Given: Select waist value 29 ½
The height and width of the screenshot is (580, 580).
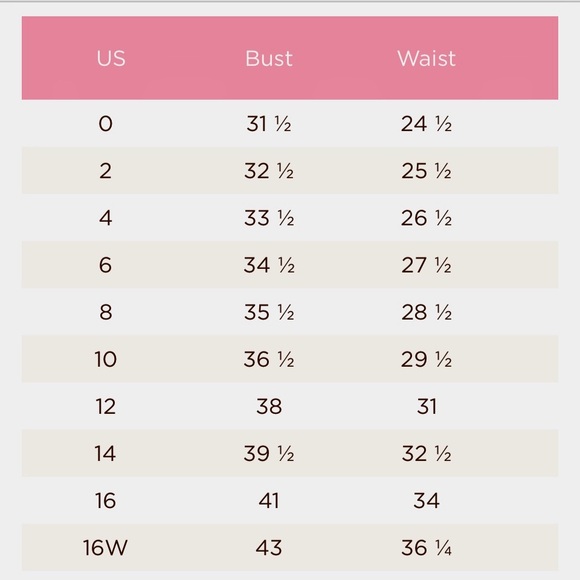Looking at the screenshot, I should 426,359.
